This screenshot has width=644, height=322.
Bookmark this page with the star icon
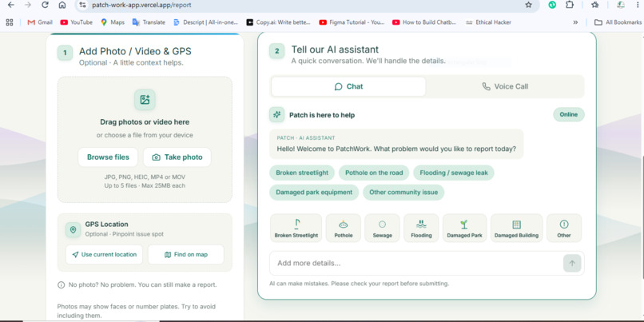coord(528,5)
